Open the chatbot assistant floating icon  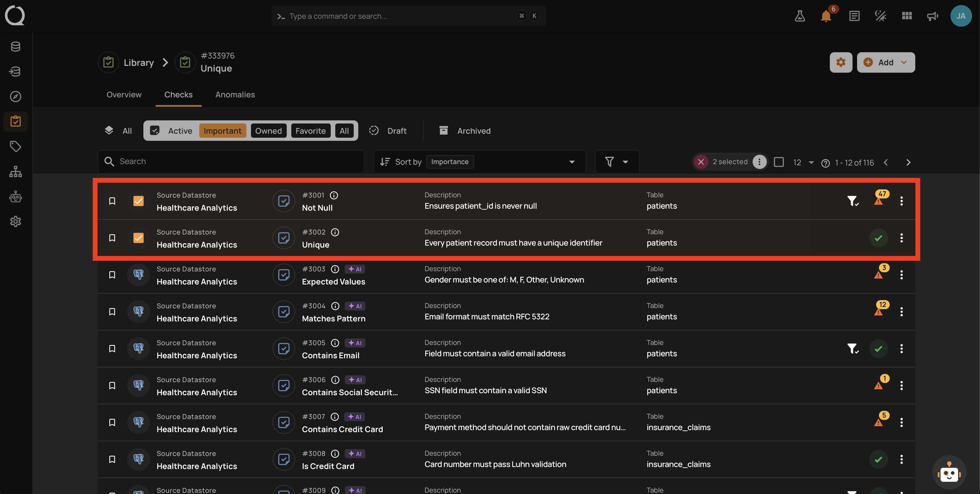[x=949, y=472]
